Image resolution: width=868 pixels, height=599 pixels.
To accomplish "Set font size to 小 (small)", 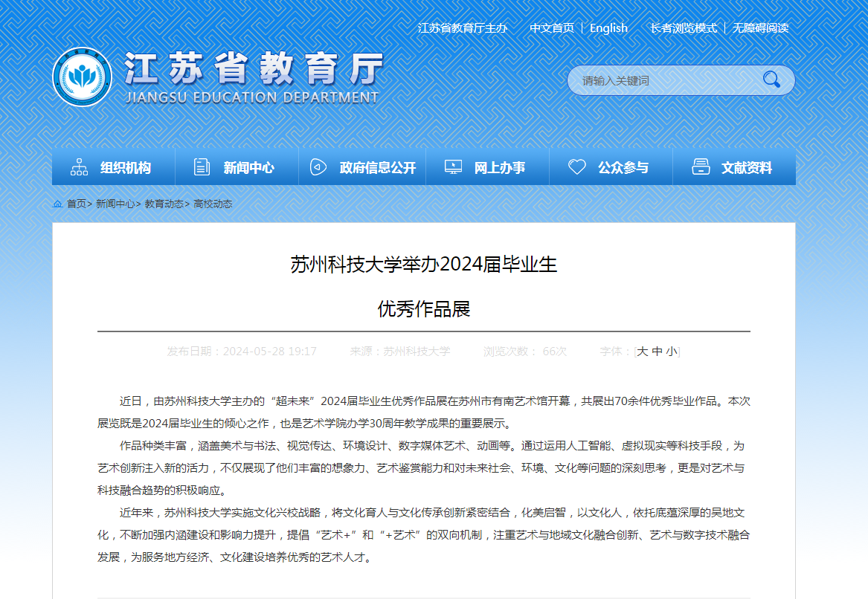I will (x=672, y=352).
